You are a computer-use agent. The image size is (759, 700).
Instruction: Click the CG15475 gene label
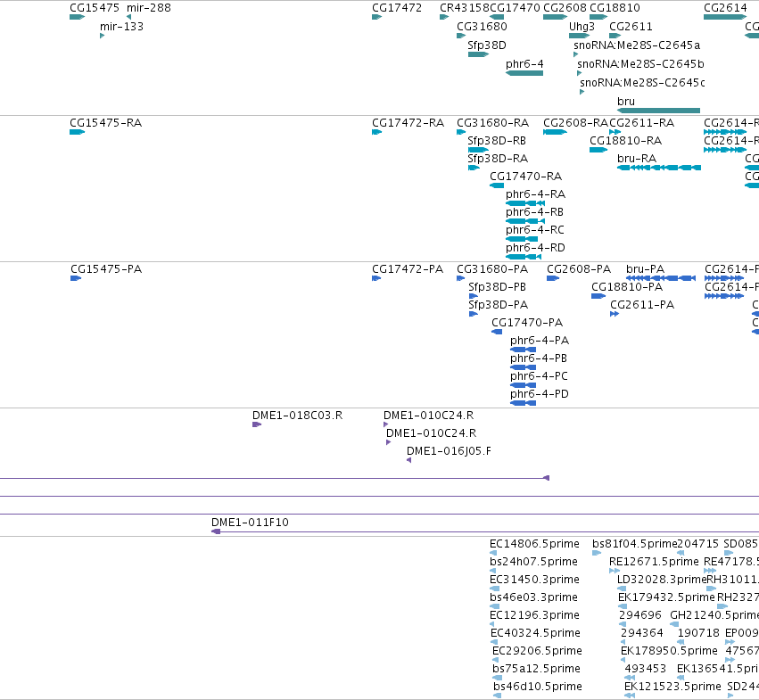(x=95, y=8)
